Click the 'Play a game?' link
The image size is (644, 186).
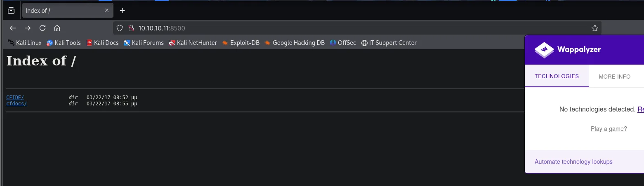[609, 129]
